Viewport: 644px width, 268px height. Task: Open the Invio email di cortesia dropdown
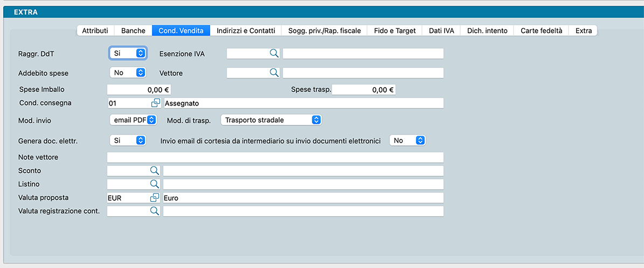pyautogui.click(x=407, y=140)
